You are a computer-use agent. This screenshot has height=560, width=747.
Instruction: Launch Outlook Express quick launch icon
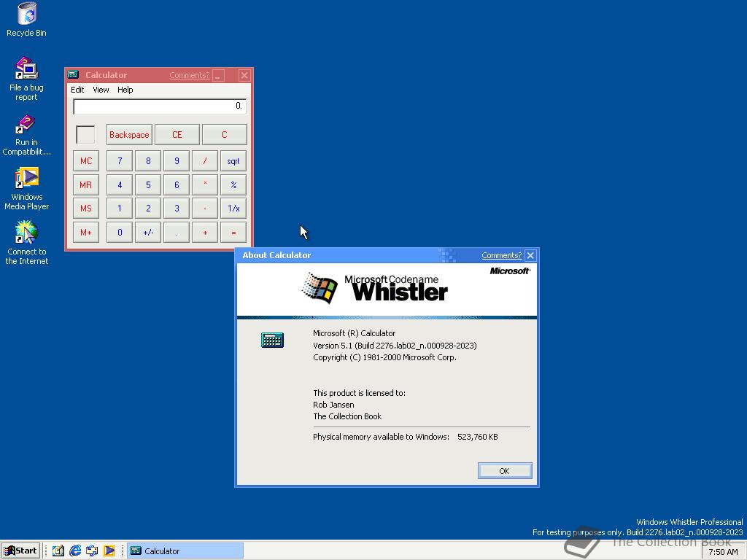(x=92, y=551)
